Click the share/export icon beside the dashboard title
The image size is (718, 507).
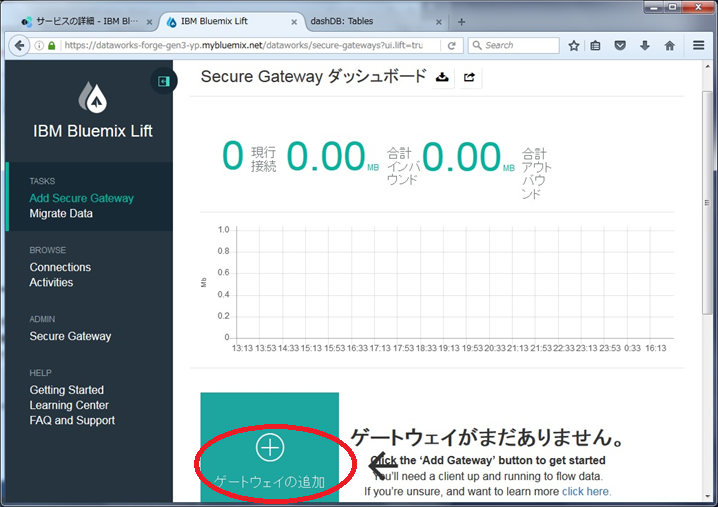coord(468,78)
